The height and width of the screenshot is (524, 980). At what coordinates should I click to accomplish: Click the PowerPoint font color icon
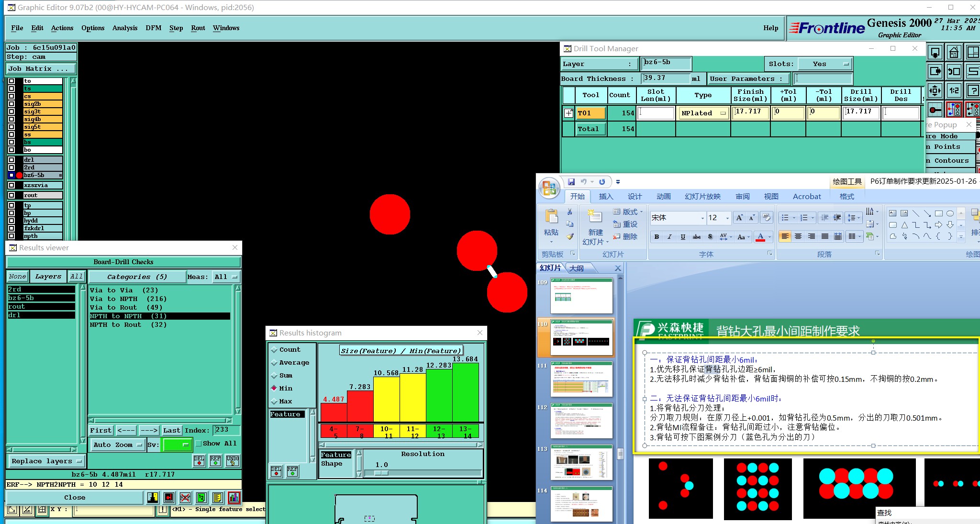click(x=760, y=237)
